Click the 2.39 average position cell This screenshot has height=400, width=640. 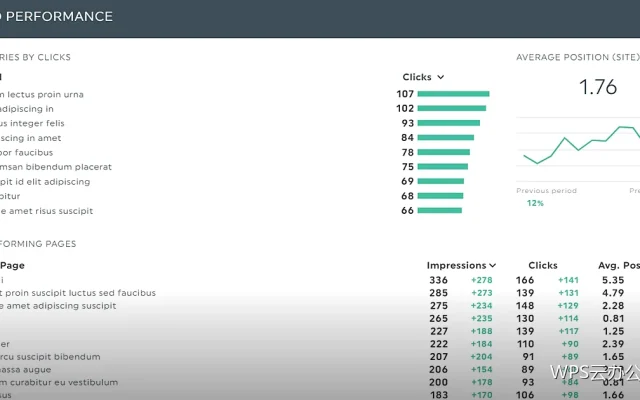pos(613,344)
